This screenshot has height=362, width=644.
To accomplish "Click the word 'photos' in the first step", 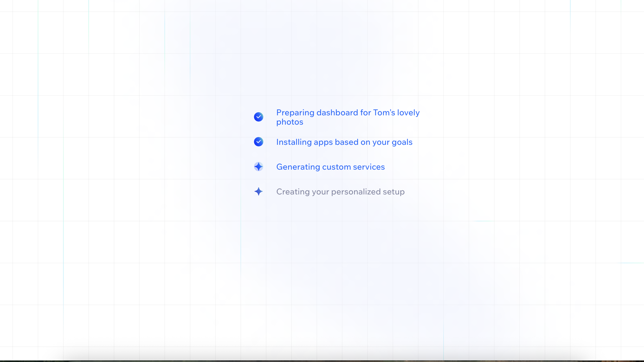I will coord(289,122).
